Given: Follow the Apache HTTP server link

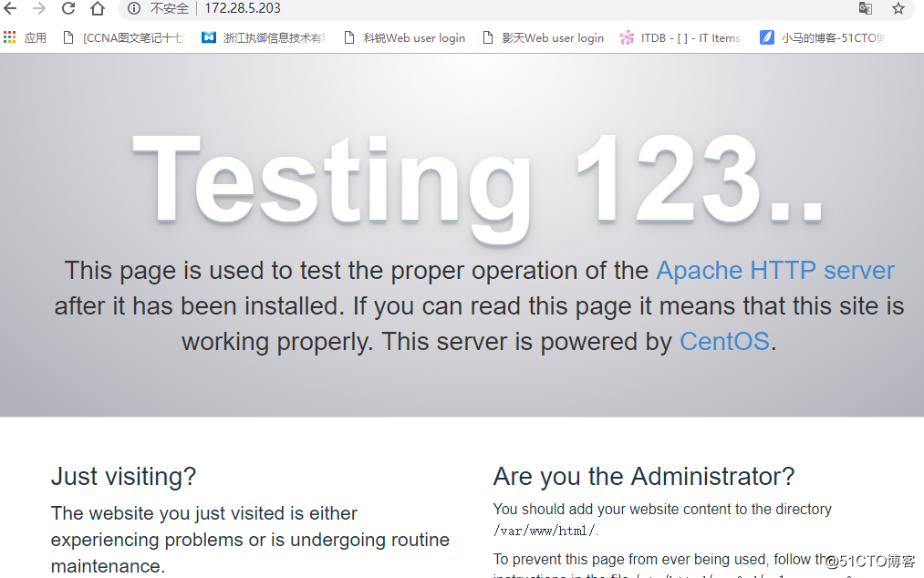Looking at the screenshot, I should point(775,271).
